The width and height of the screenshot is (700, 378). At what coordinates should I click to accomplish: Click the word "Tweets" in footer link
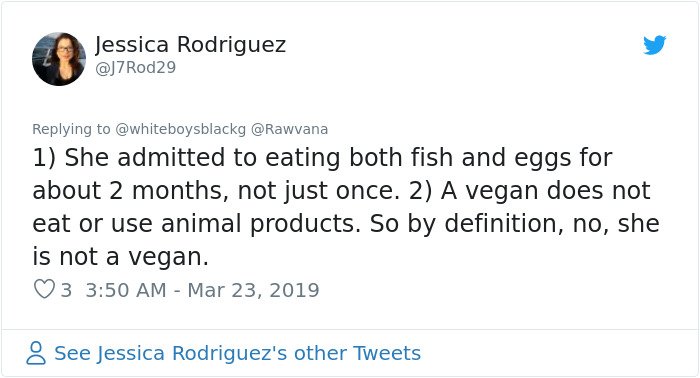[387, 353]
